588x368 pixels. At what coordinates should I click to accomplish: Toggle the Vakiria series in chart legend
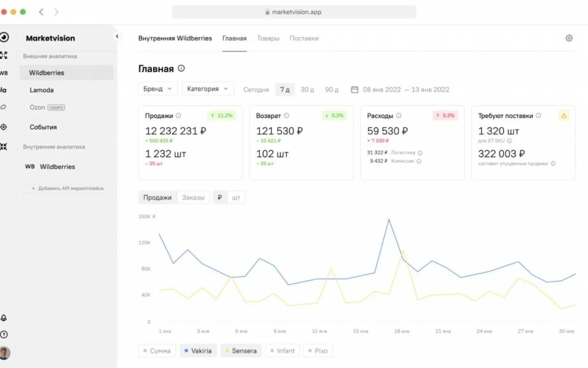tap(198, 351)
